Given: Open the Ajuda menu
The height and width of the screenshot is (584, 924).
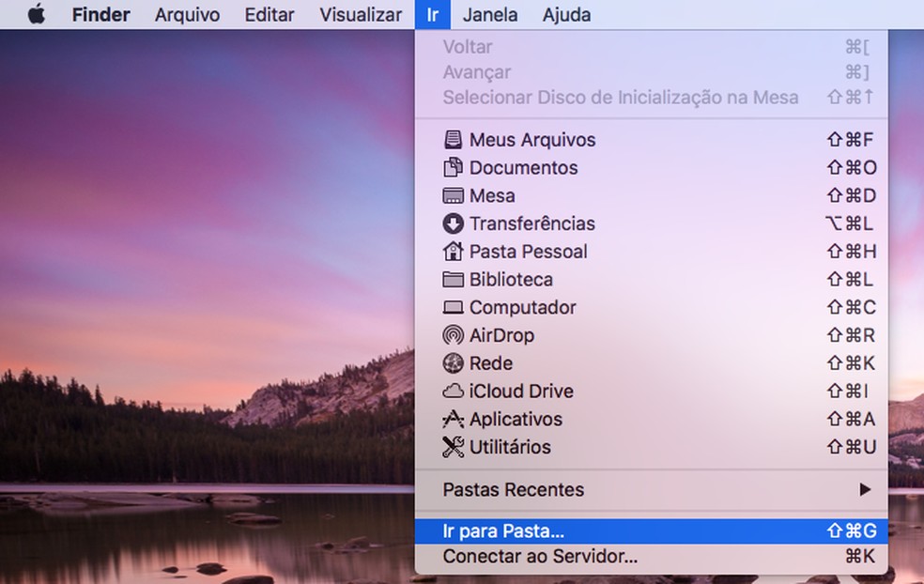Looking at the screenshot, I should tap(566, 14).
